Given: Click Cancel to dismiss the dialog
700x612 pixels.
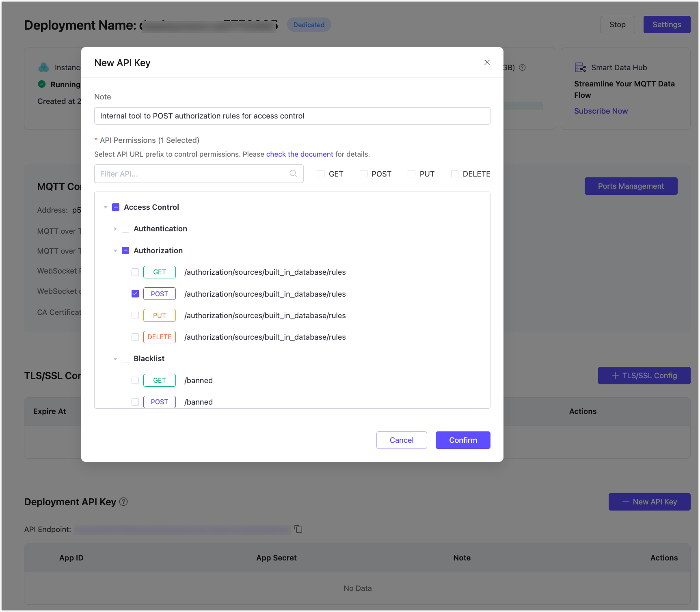Looking at the screenshot, I should [x=401, y=440].
